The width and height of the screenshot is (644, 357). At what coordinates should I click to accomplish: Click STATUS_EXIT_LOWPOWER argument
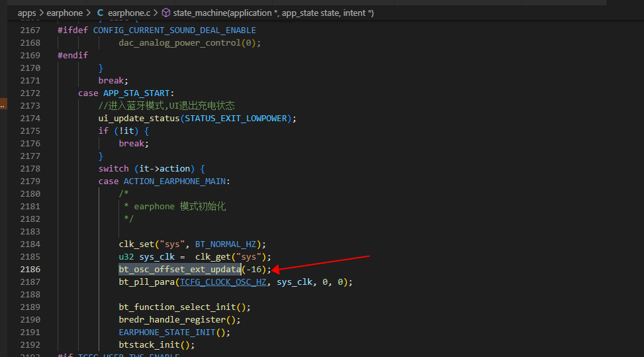point(236,119)
